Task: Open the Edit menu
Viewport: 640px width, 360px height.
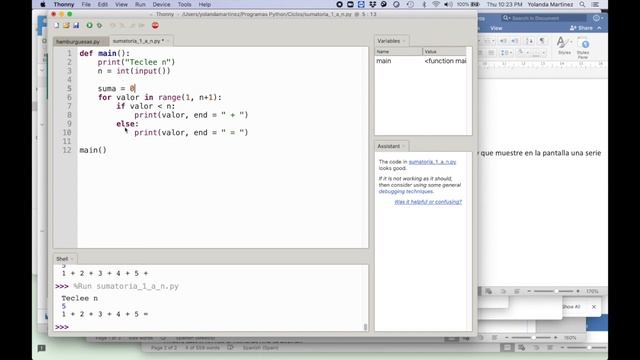Action: tap(102, 4)
